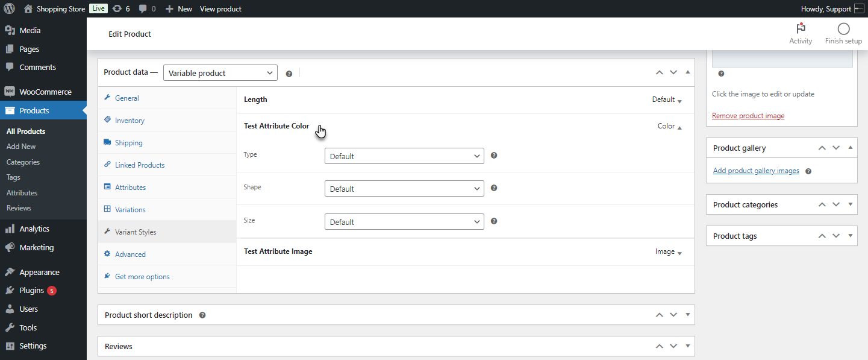Viewport: 868px width, 360px height.
Task: Open the General product data tab
Action: click(x=167, y=98)
